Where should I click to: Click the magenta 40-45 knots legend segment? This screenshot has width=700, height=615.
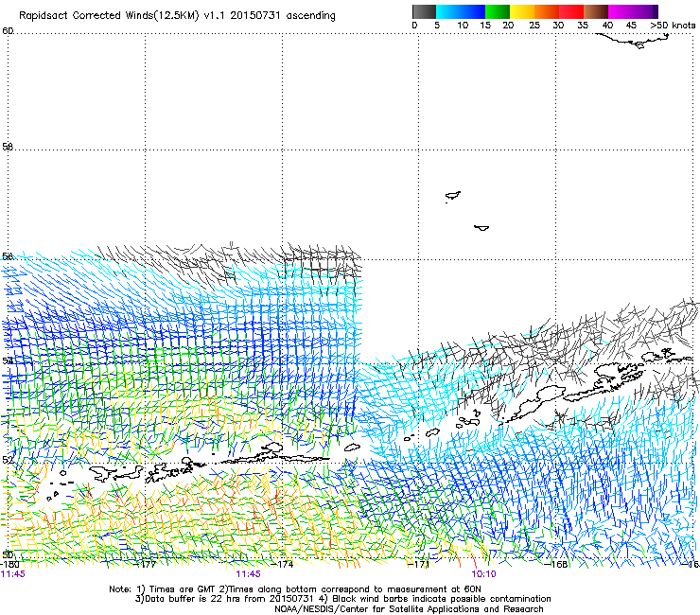click(x=621, y=11)
